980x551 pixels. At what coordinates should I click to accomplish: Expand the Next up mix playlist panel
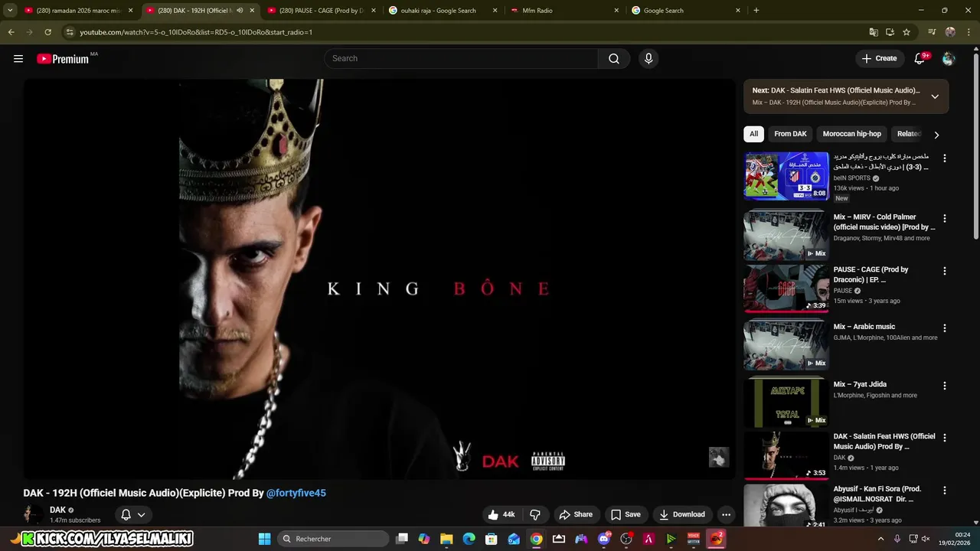coord(935,96)
